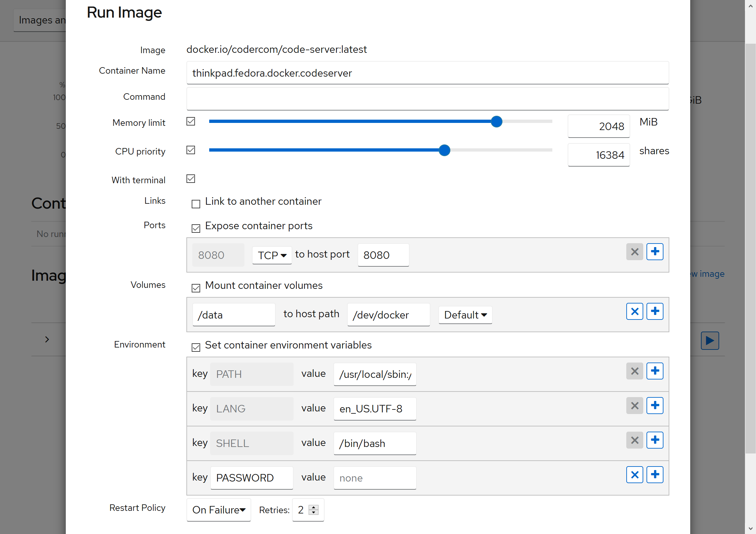756x534 pixels.
Task: Open the TCP protocol dropdown
Action: pos(272,255)
